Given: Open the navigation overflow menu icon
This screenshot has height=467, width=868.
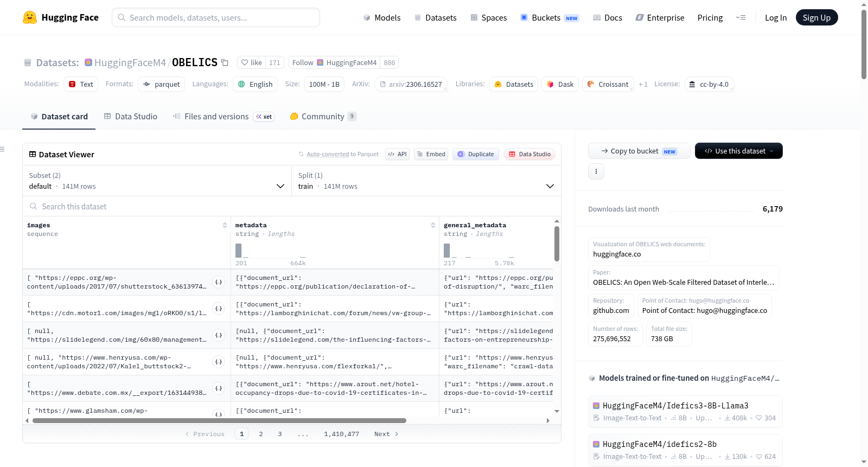Looking at the screenshot, I should click(741, 17).
